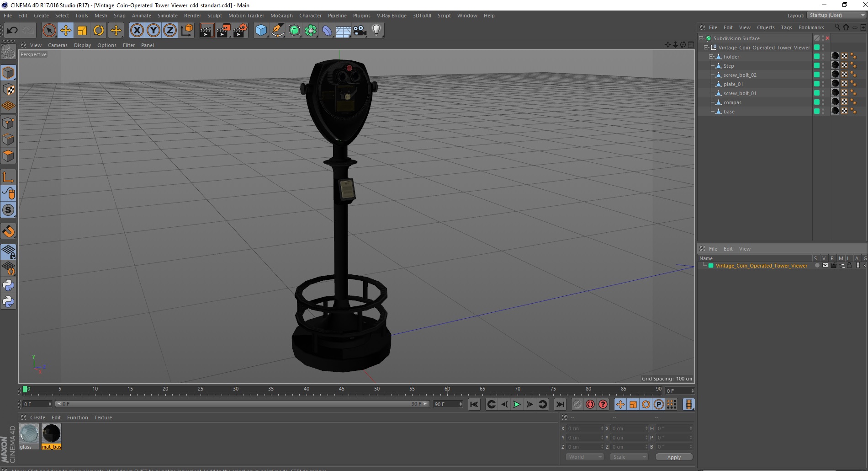This screenshot has width=868, height=471.
Task: Select the Live Selection tool
Action: [x=49, y=31]
